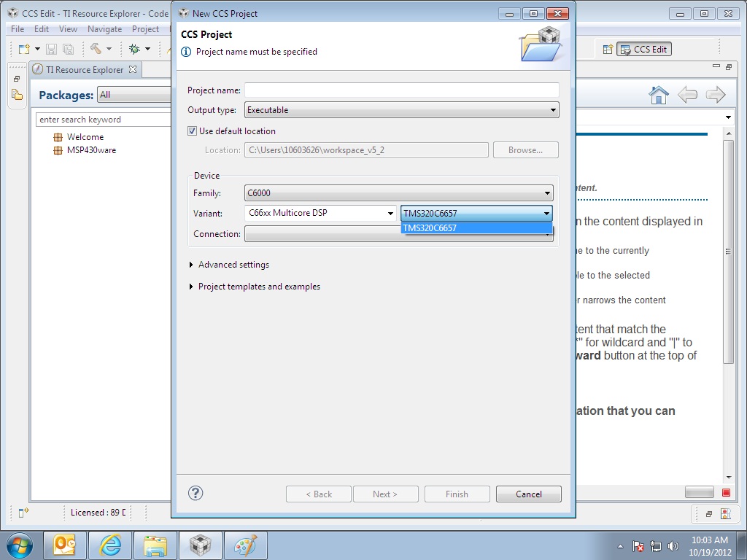Screen dimensions: 747x560
Task: Collapse the TMS320C6657 device combo box
Action: click(x=476, y=214)
